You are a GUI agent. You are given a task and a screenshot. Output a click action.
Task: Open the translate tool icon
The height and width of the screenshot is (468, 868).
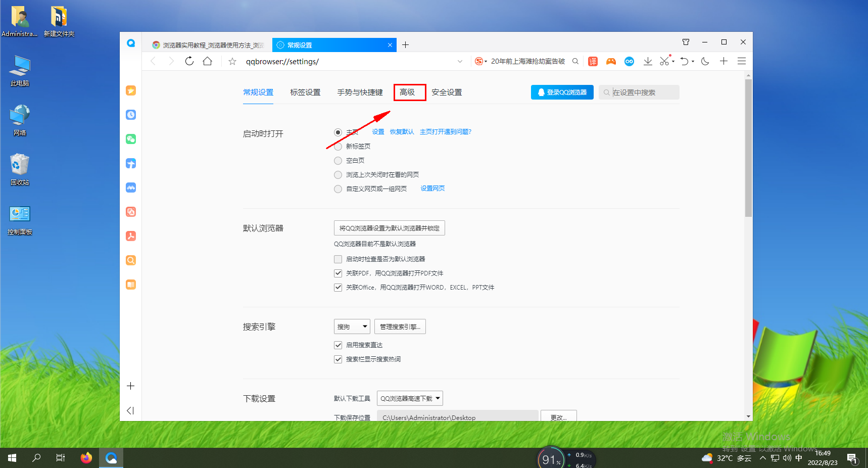(x=593, y=61)
